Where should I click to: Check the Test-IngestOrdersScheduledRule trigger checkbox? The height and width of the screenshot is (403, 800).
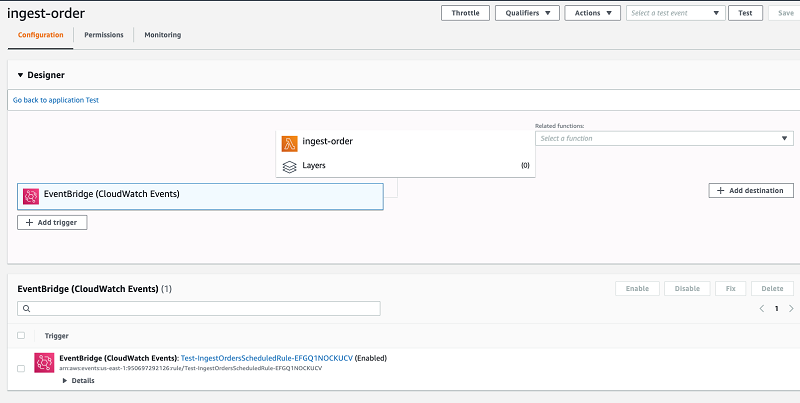pyautogui.click(x=21, y=368)
